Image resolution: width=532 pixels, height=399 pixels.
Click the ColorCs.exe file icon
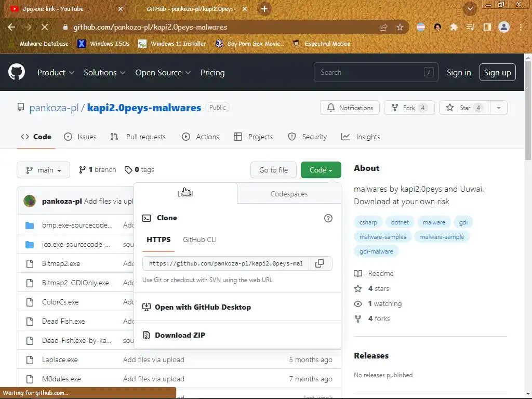click(30, 302)
